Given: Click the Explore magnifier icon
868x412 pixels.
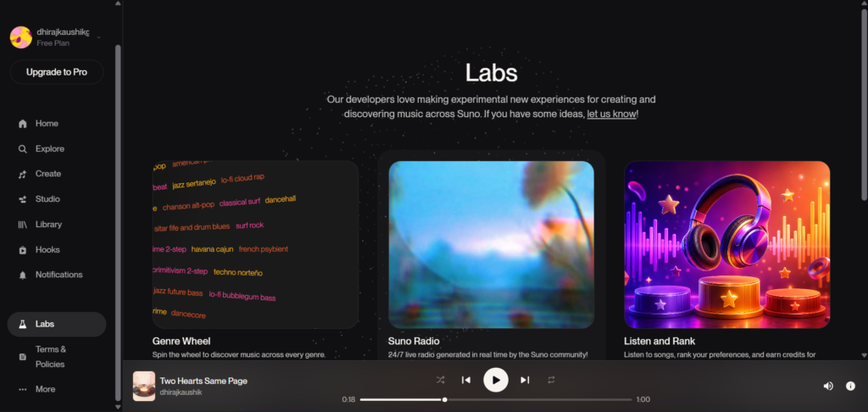Looking at the screenshot, I should pos(23,149).
